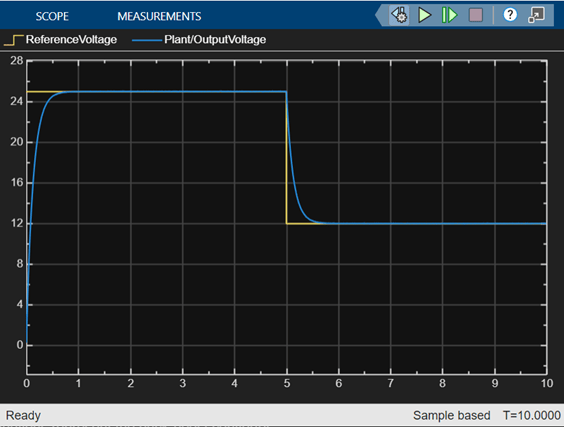564x427 pixels.
Task: Click the x-axis label 7
Action: pyautogui.click(x=391, y=383)
